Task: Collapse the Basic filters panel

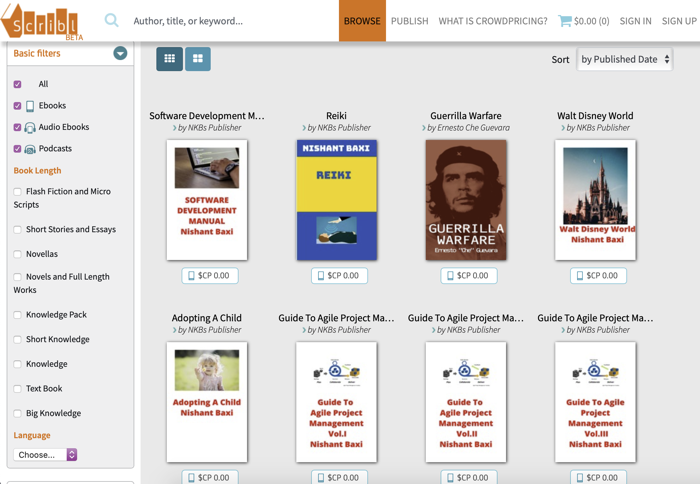Action: pyautogui.click(x=120, y=53)
